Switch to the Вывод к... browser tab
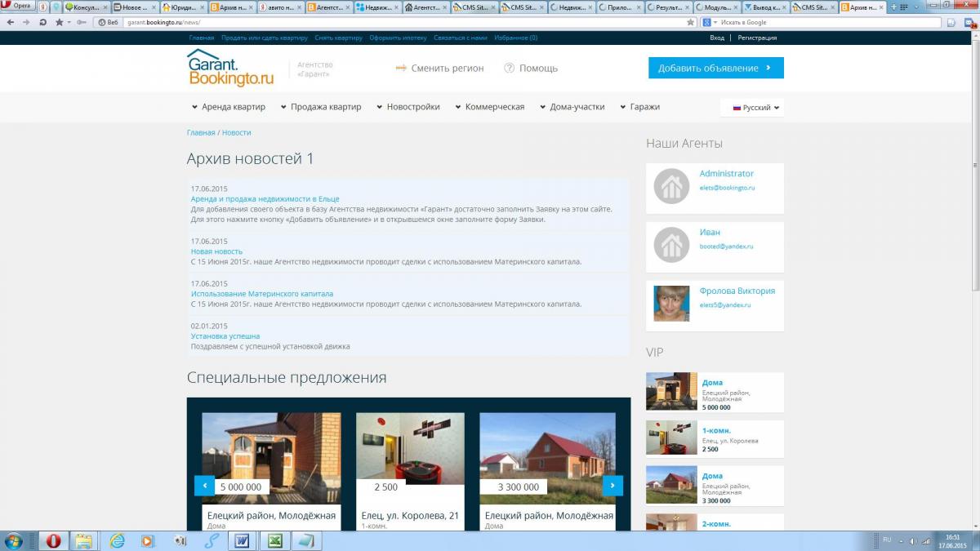 click(x=765, y=7)
